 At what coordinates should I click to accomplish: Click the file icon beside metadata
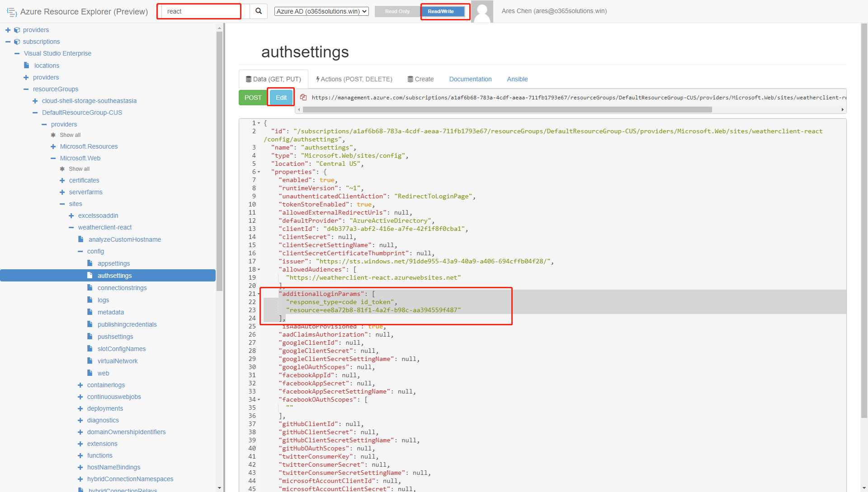tap(90, 312)
